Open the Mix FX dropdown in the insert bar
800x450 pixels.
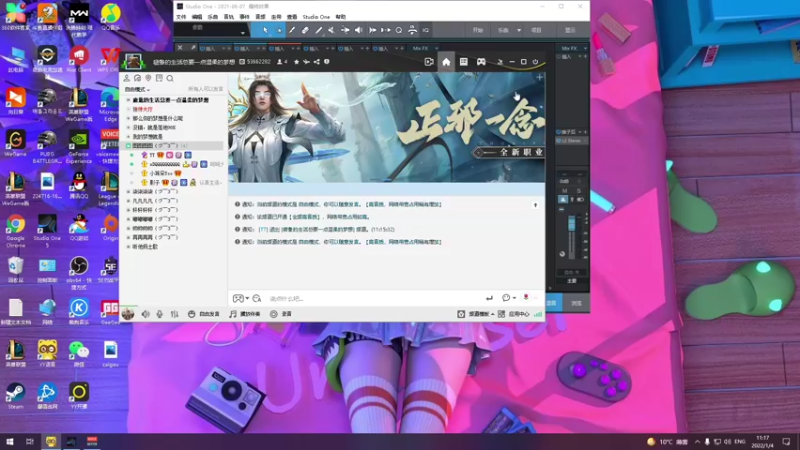(x=437, y=48)
